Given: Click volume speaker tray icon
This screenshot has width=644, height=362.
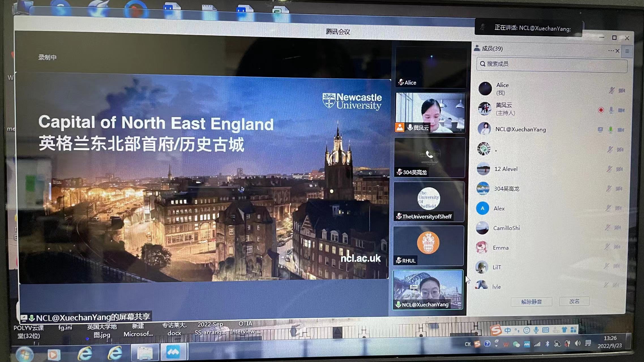Looking at the screenshot, I should (578, 343).
